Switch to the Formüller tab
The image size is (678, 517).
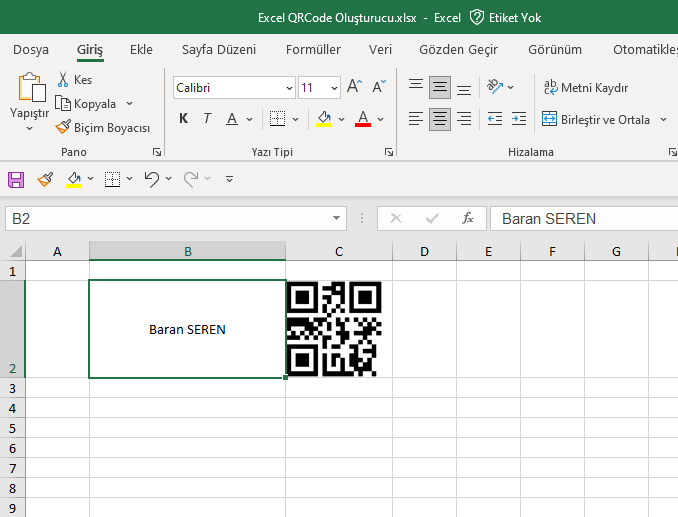pyautogui.click(x=313, y=50)
